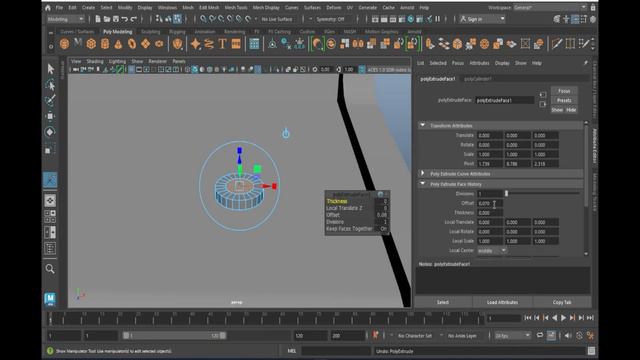Create a polygon sphere from the shelf

[64, 44]
